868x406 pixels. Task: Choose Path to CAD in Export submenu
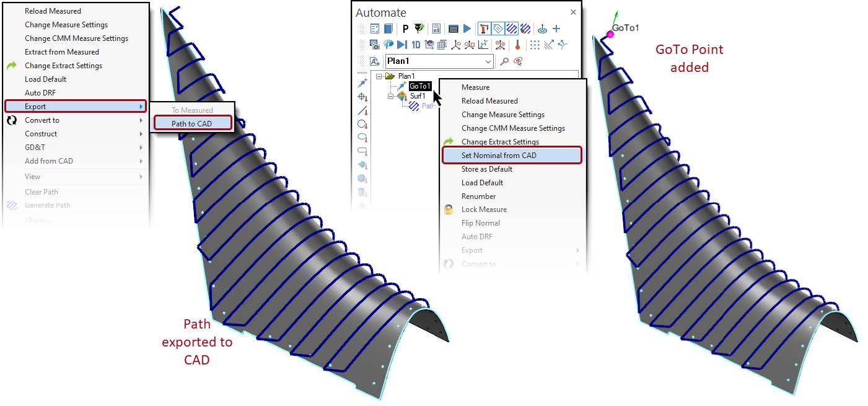coord(192,124)
